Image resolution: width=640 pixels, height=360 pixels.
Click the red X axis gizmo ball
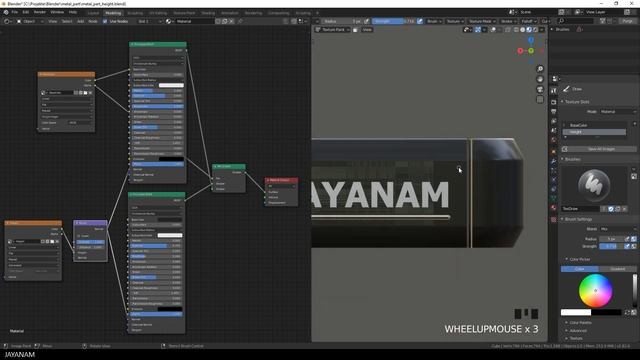click(520, 51)
